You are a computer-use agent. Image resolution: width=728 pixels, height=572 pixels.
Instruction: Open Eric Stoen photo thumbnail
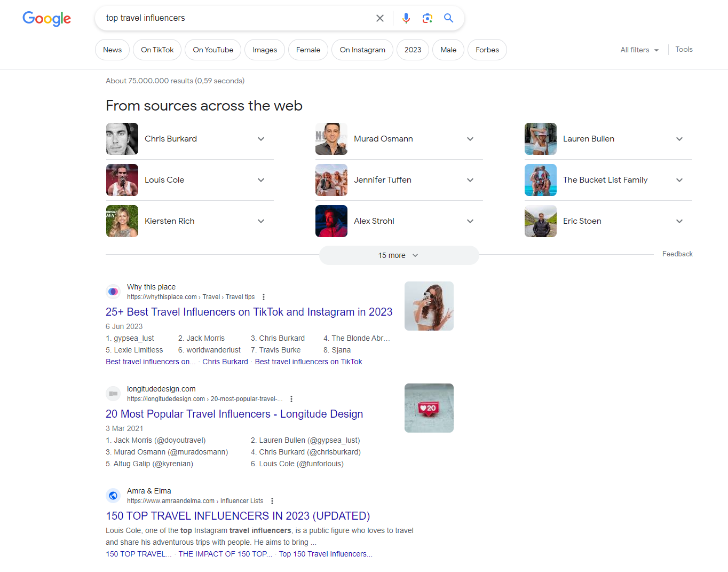[541, 221]
